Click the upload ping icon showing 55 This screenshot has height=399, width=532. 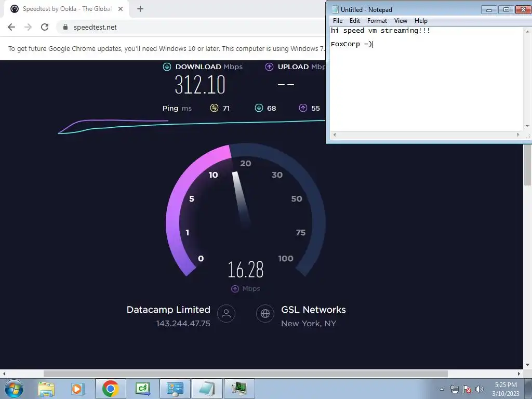303,108
